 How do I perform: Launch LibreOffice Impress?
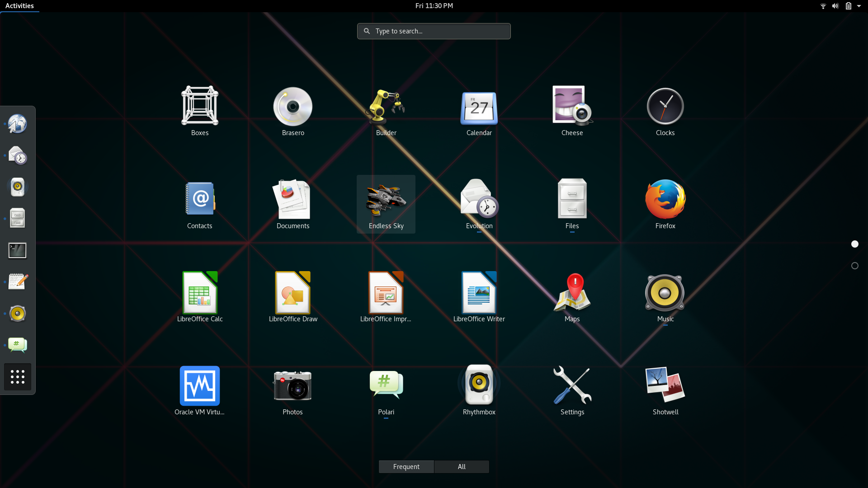[386, 297]
